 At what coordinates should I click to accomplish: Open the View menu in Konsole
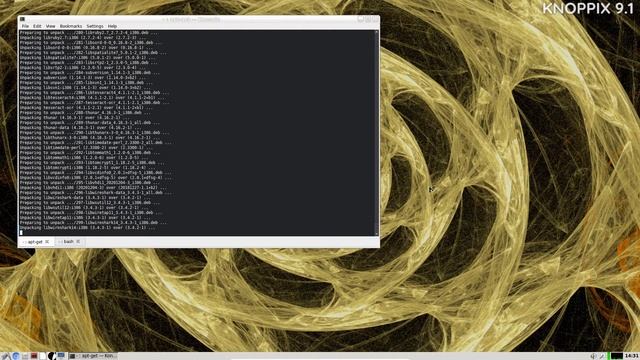(x=50, y=26)
